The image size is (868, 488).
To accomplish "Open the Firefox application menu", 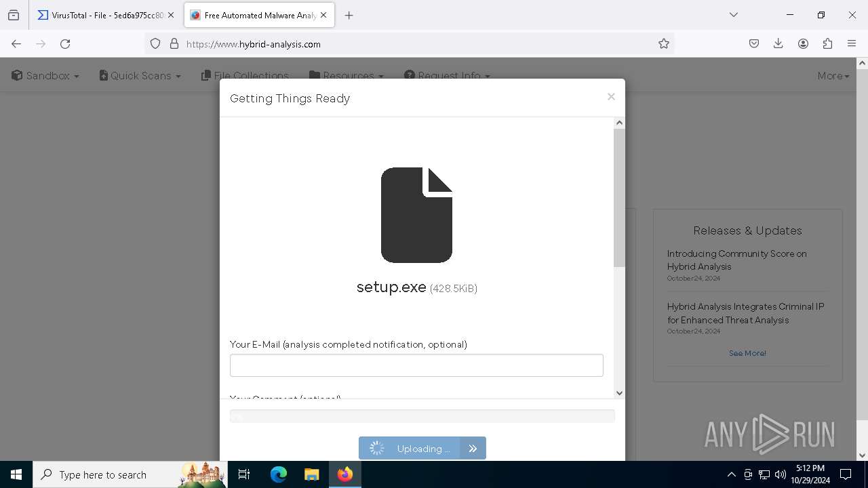I will (852, 43).
